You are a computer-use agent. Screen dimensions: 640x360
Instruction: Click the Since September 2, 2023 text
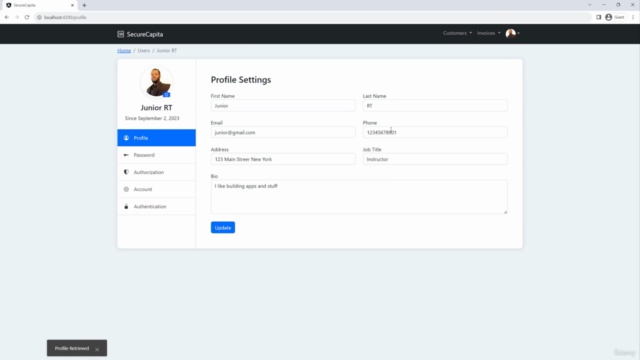click(152, 118)
